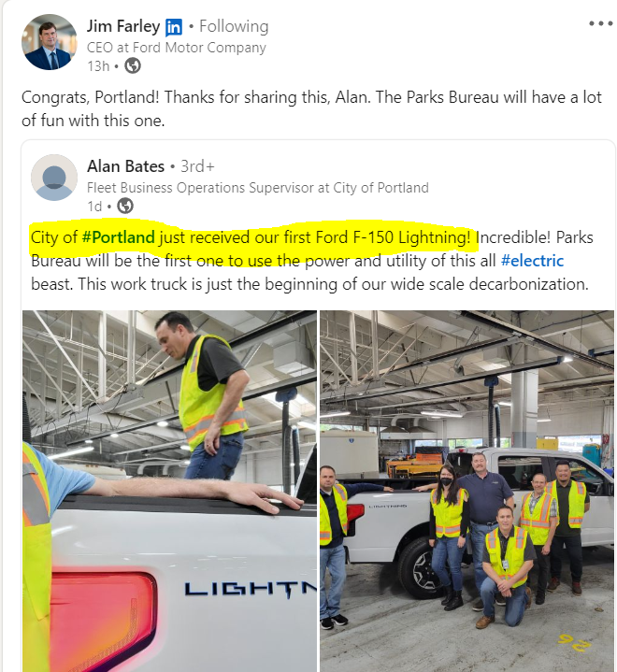
Task: Click the globe icon next to 1d
Action: pyautogui.click(x=125, y=207)
